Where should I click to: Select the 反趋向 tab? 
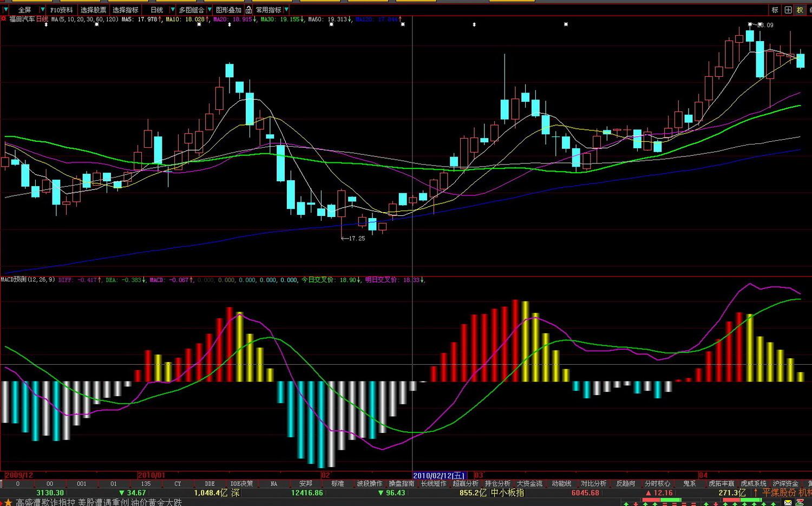pyautogui.click(x=625, y=484)
